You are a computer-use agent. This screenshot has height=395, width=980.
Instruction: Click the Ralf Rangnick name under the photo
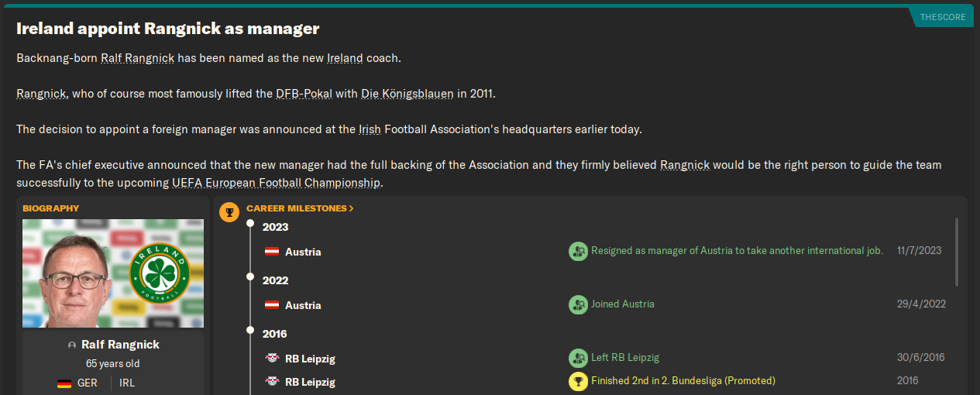pos(120,345)
